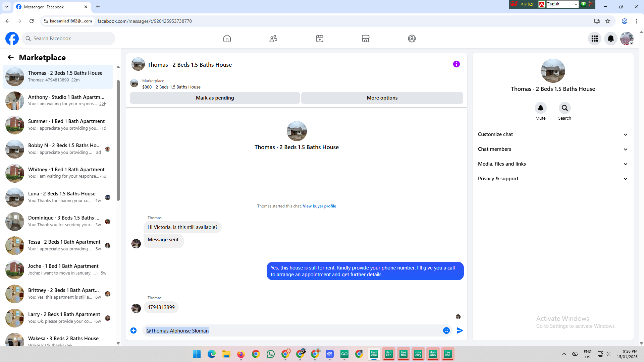
Task: Expand Media, files and links section
Action: coord(552,164)
